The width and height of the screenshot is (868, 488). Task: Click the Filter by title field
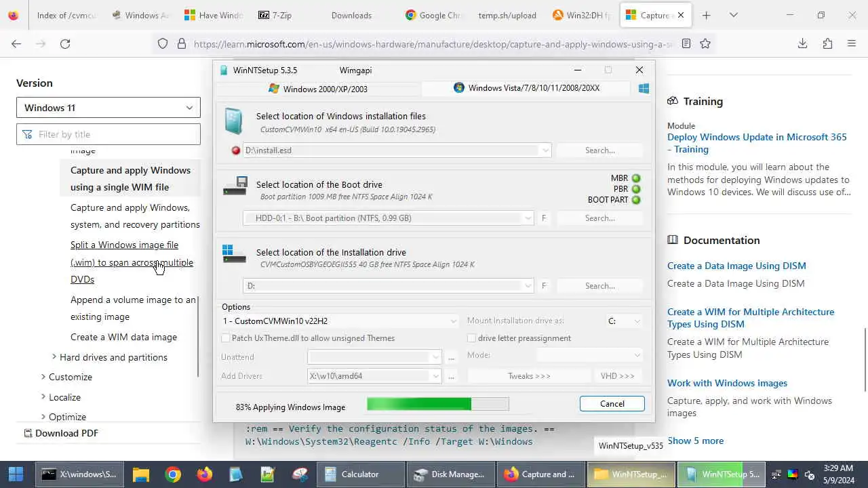108,134
